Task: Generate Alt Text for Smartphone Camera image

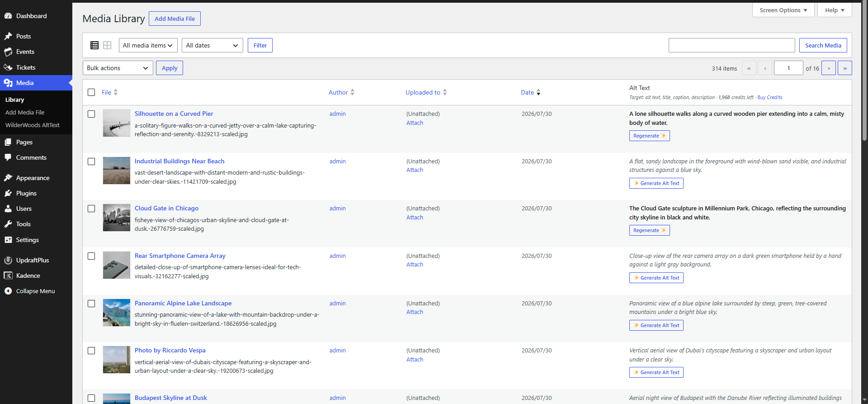Action: (x=656, y=278)
